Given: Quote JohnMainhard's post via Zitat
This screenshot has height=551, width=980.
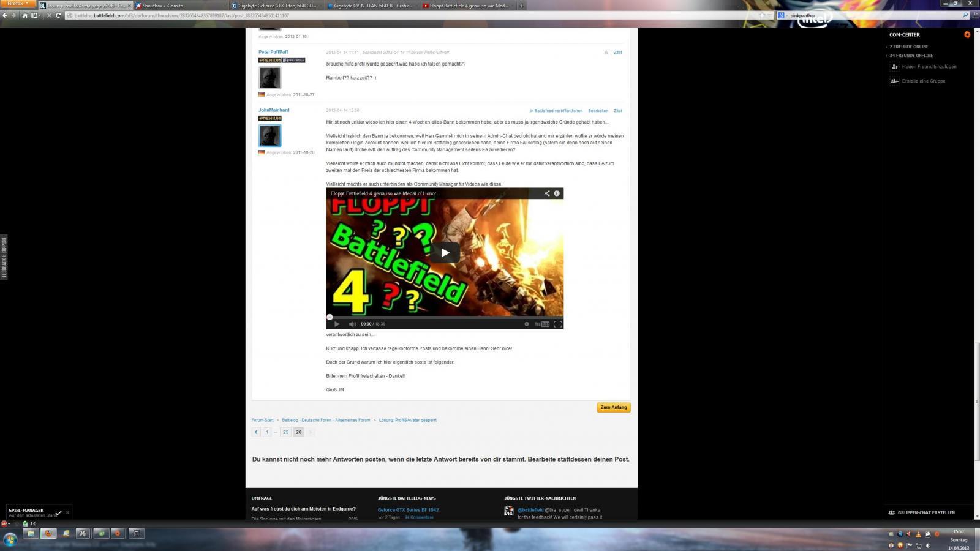Looking at the screenshot, I should (x=618, y=111).
